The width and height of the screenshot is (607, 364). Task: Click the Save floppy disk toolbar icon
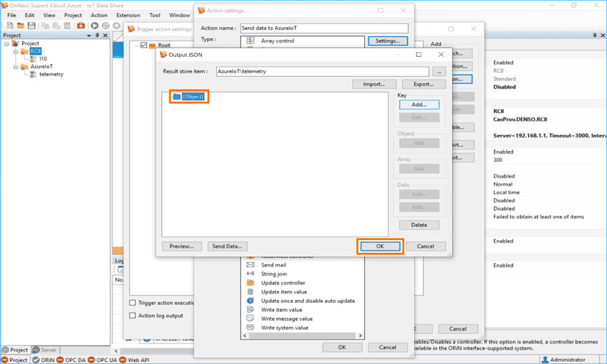pos(32,25)
